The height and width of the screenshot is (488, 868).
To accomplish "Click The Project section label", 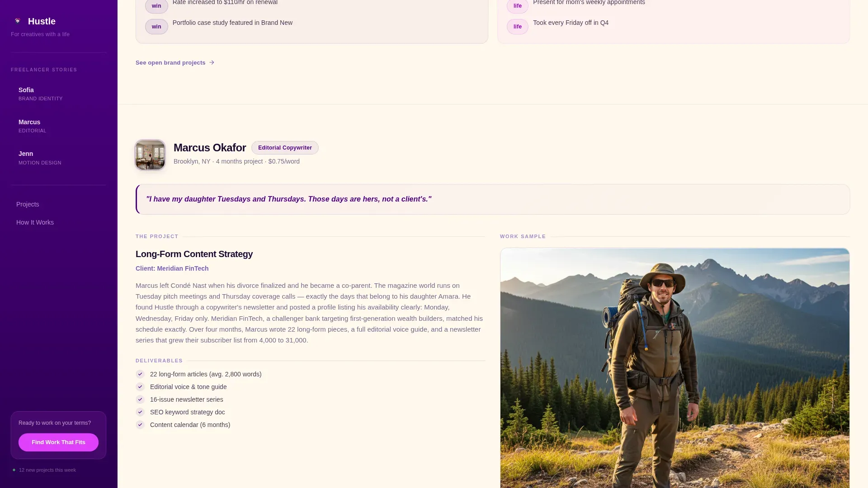I will point(157,236).
